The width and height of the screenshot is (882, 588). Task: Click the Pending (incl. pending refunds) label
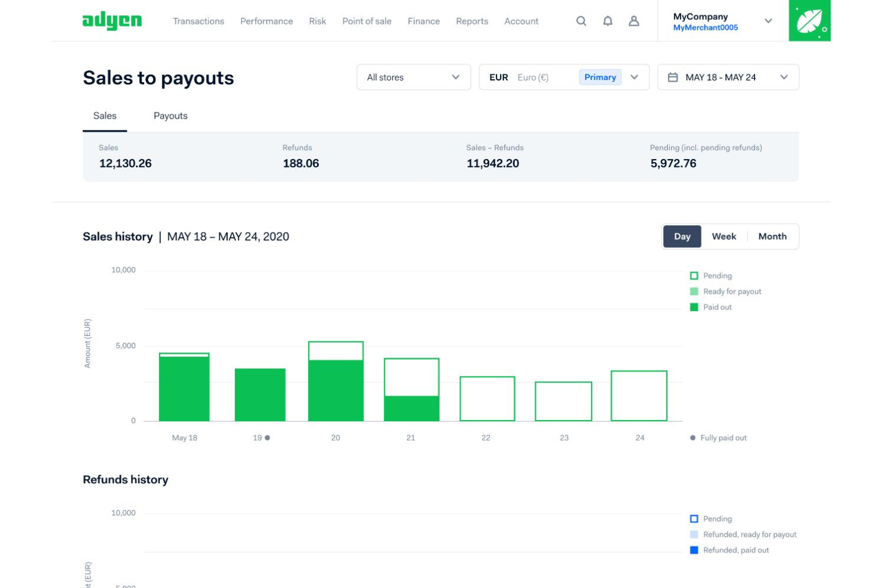[x=706, y=148]
